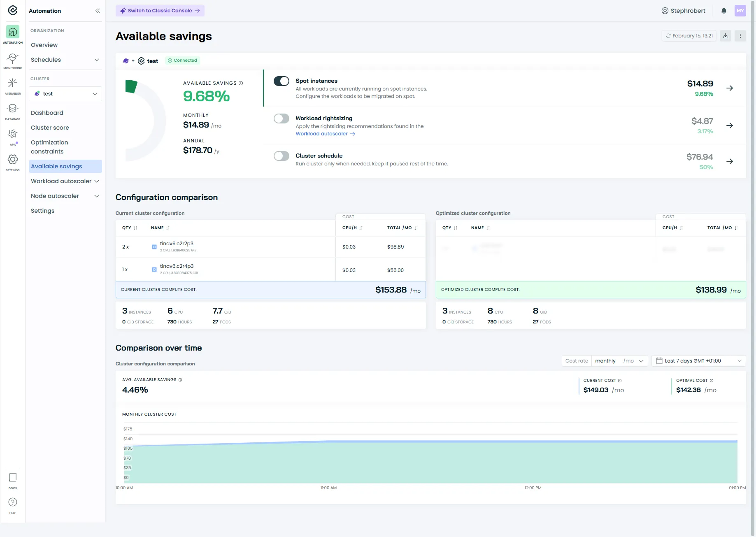The height and width of the screenshot is (537, 756).
Task: Collapse the Automation sidebar panel
Action: tap(98, 11)
